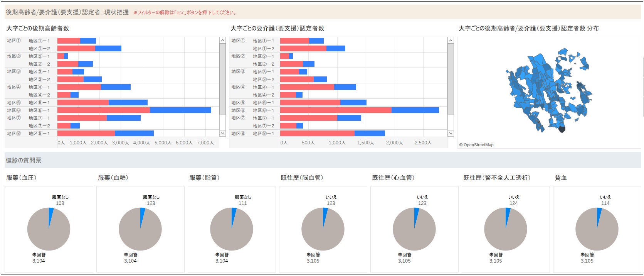Select the いいえ slice in 貧血 pie chart
The width and height of the screenshot is (644, 276).
pos(599,217)
